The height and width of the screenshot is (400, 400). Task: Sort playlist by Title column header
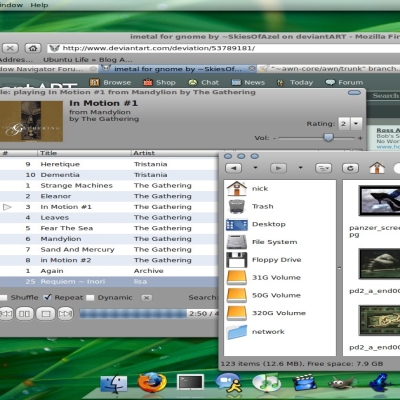[84, 153]
